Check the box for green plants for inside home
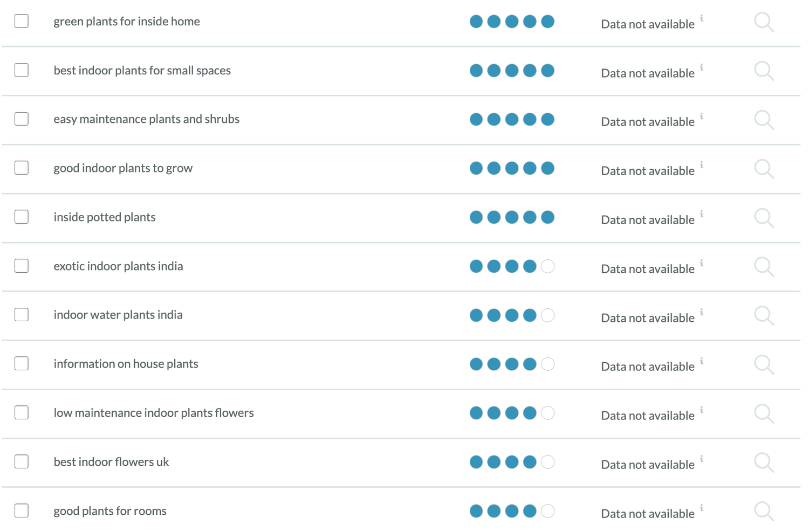The image size is (809, 532). coord(22,21)
